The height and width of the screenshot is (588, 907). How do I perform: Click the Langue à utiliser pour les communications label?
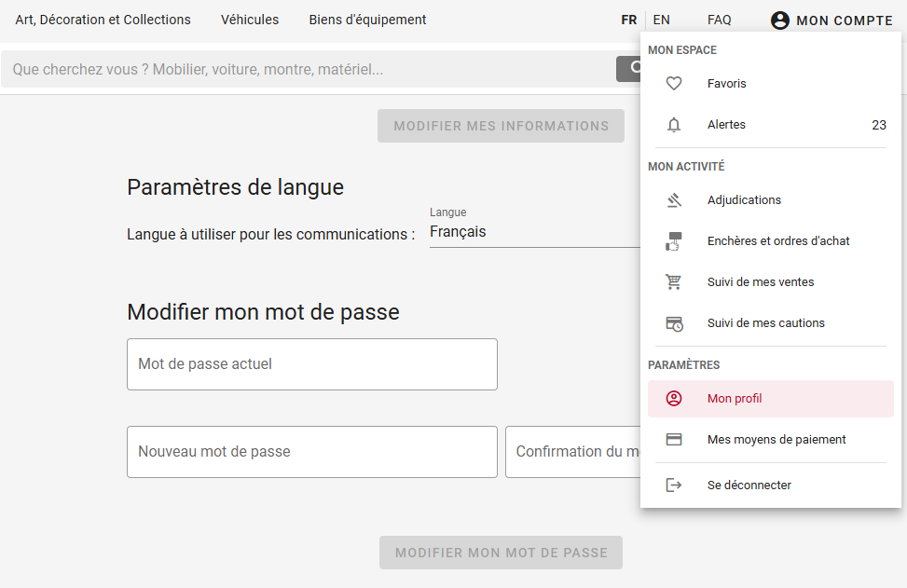tap(270, 234)
